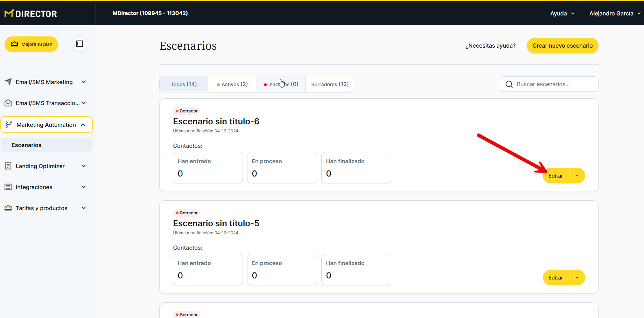Viewport: 644px width, 318px height.
Task: Switch to the Borradores (12) tab
Action: 330,84
